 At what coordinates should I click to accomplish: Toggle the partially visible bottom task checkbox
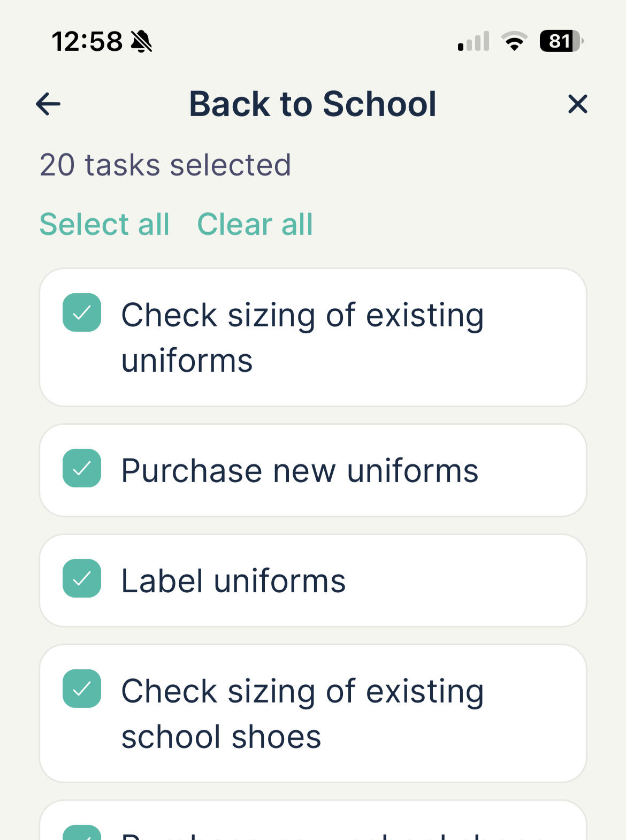82,833
